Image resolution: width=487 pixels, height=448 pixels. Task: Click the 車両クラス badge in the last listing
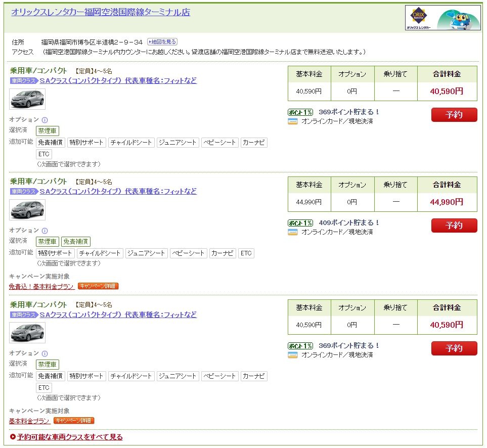click(24, 315)
